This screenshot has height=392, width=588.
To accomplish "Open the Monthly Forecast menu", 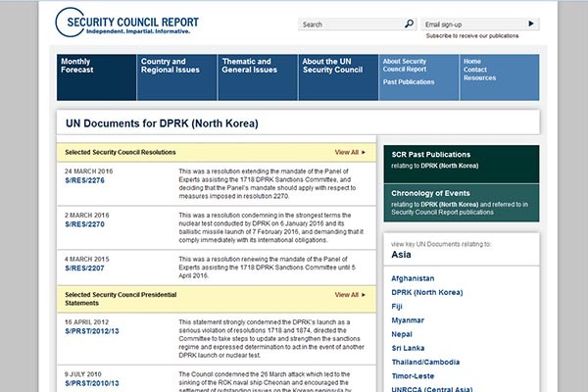I will click(x=96, y=77).
